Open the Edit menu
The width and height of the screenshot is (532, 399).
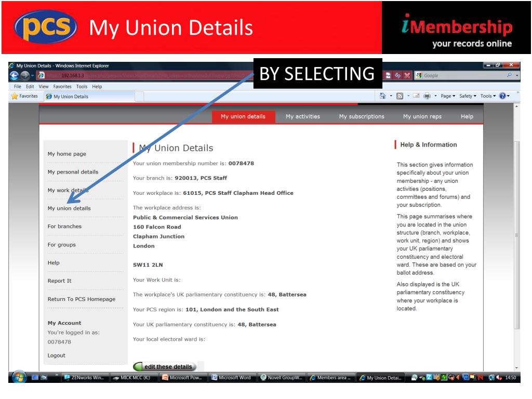point(30,87)
